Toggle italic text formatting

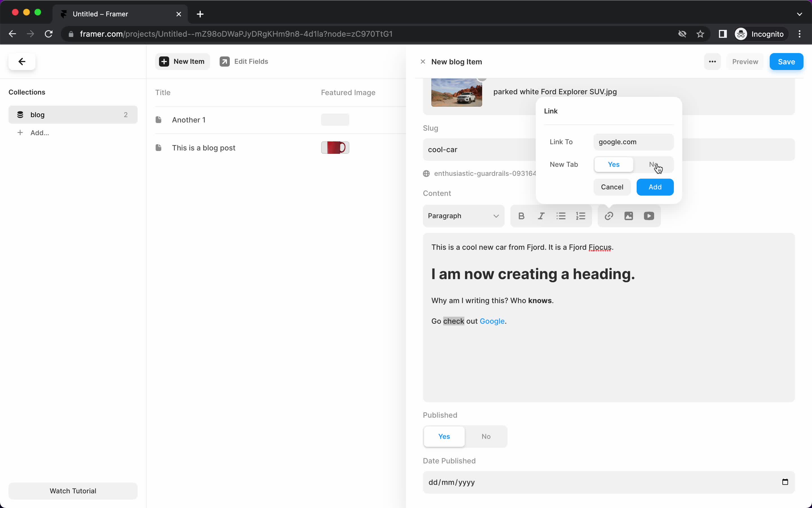tap(541, 216)
